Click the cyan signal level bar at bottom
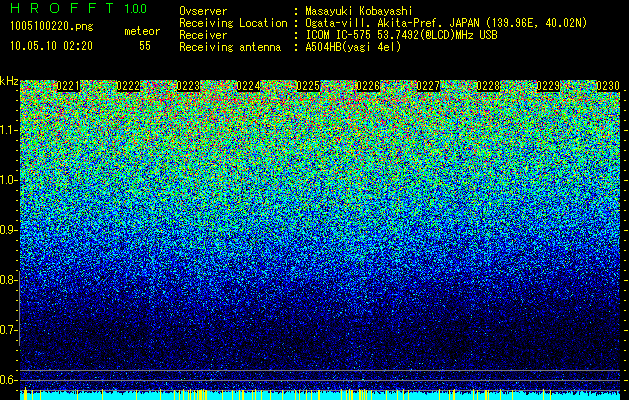This screenshot has width=629, height=400. click(320, 396)
